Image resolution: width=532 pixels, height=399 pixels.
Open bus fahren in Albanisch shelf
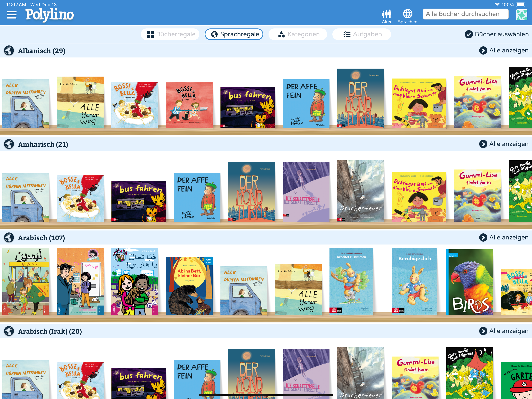pyautogui.click(x=248, y=108)
